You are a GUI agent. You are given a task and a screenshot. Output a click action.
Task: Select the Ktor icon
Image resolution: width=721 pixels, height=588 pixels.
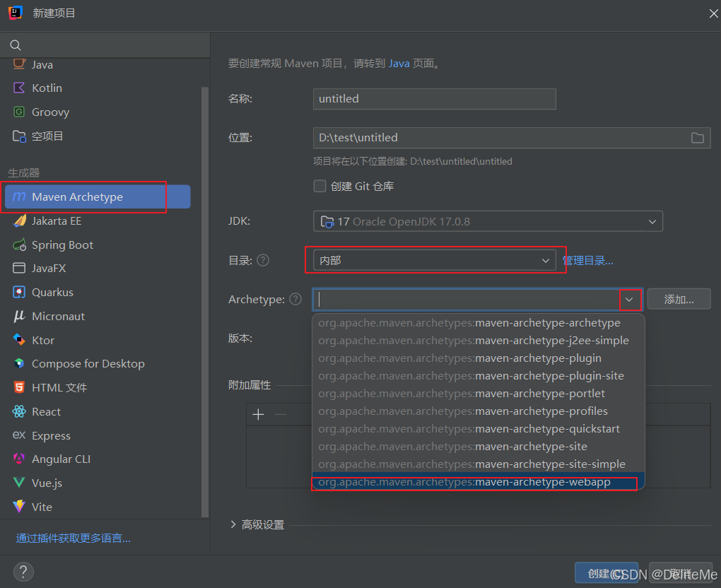[19, 340]
